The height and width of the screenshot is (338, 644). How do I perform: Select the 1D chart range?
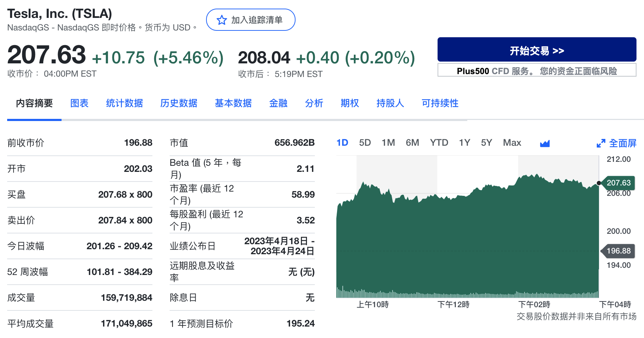pos(342,143)
